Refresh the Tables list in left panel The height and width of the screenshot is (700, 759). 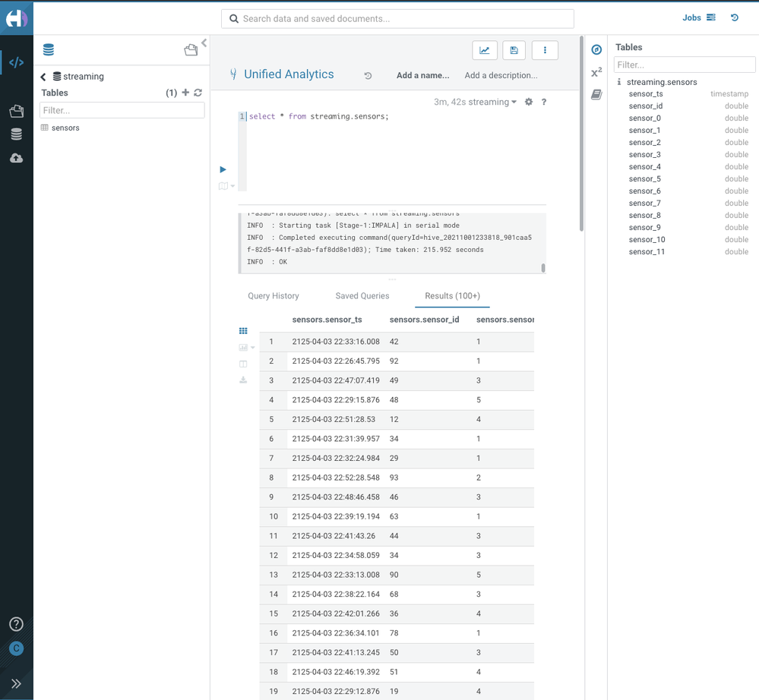(198, 93)
